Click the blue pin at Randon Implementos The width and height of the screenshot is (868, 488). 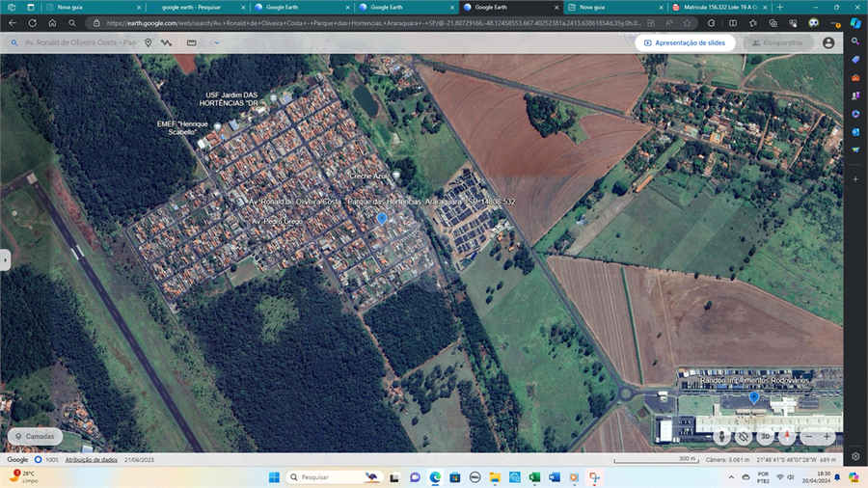[754, 396]
